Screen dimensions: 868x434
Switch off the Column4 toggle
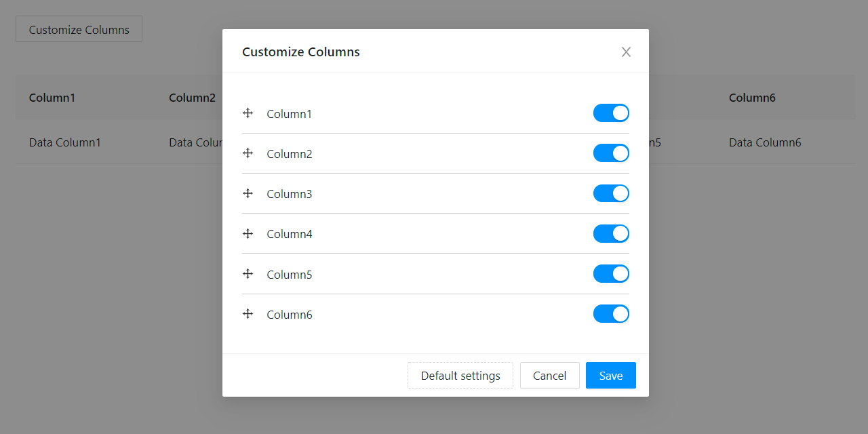tap(611, 233)
